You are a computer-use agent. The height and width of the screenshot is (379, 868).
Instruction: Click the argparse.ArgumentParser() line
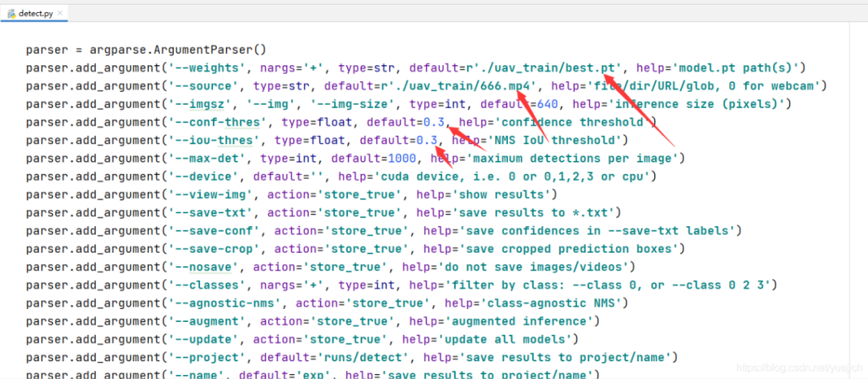click(x=146, y=49)
